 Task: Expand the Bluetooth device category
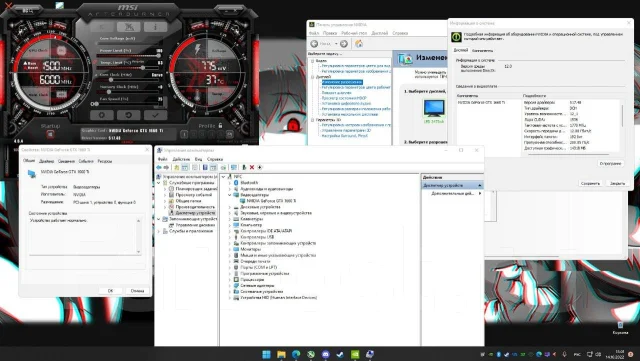[x=230, y=183]
